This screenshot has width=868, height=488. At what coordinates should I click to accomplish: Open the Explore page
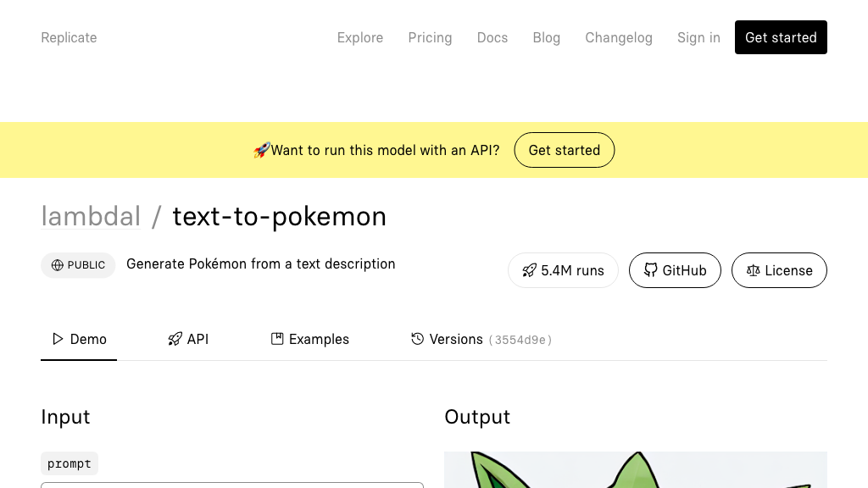point(359,37)
